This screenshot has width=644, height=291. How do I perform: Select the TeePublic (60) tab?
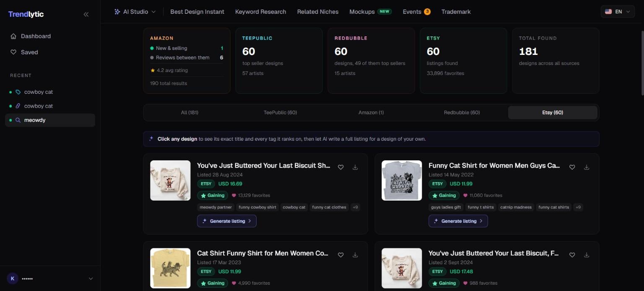point(280,113)
